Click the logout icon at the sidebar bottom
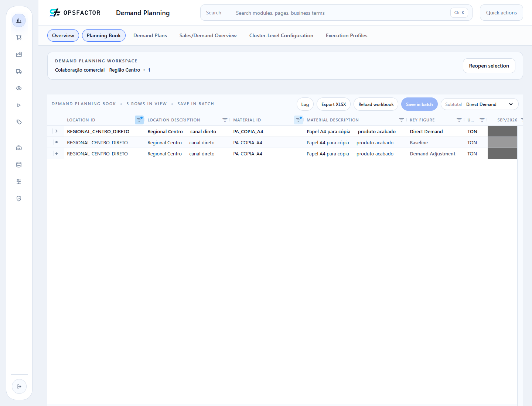This screenshot has width=532, height=406. coord(19,386)
